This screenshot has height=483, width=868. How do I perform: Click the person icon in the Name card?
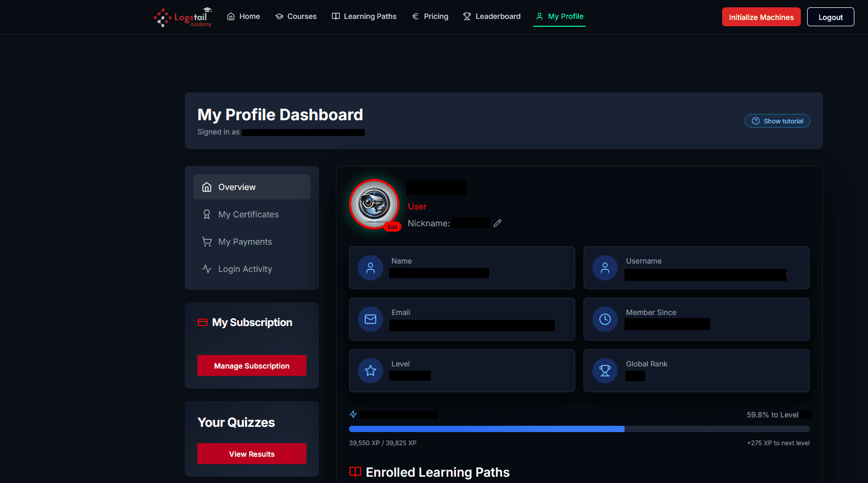(371, 268)
